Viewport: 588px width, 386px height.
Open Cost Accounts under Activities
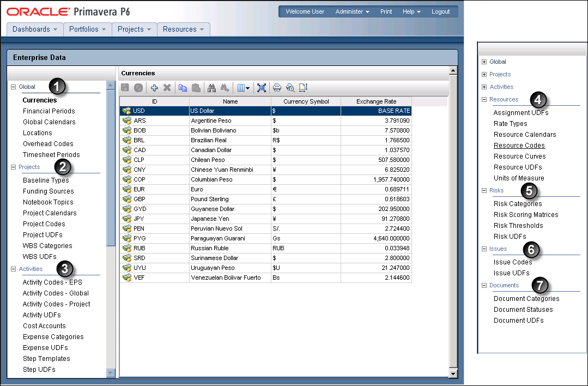point(44,326)
